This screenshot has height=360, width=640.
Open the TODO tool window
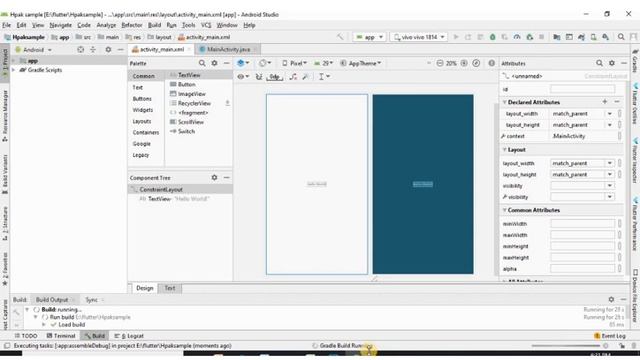(x=26, y=336)
